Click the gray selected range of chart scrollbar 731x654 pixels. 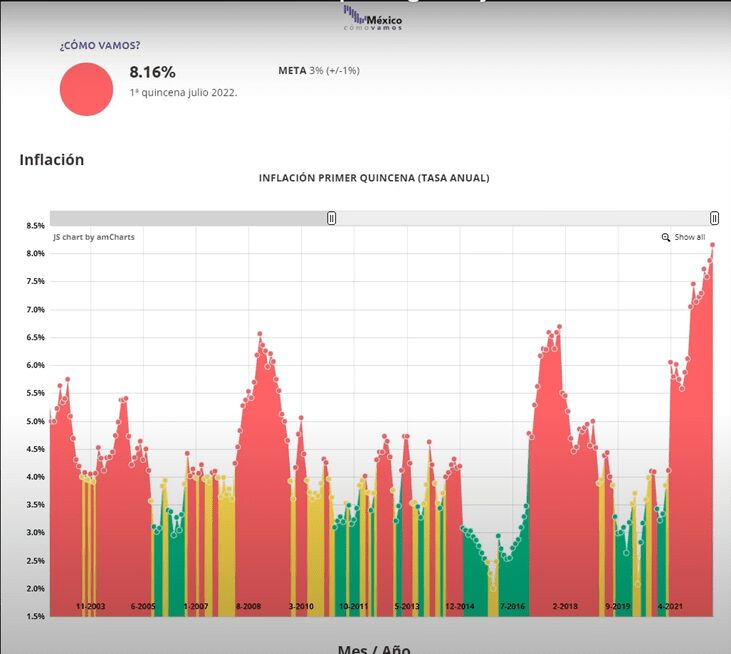190,218
